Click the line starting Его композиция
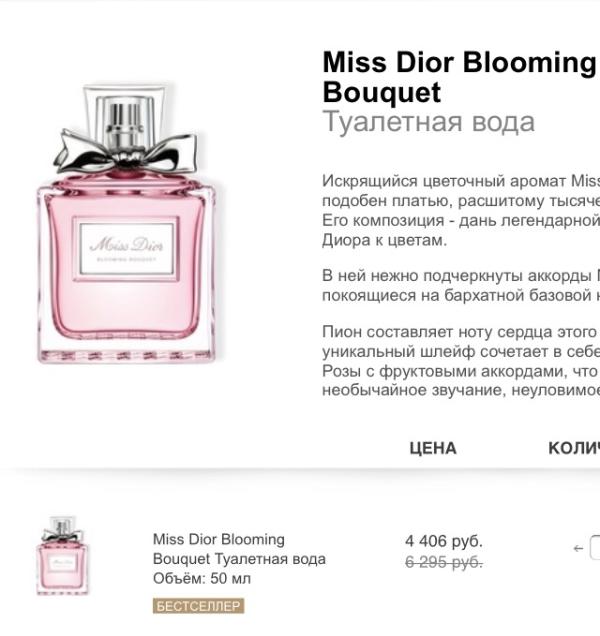Screen dimensions: 600x636 461,221
